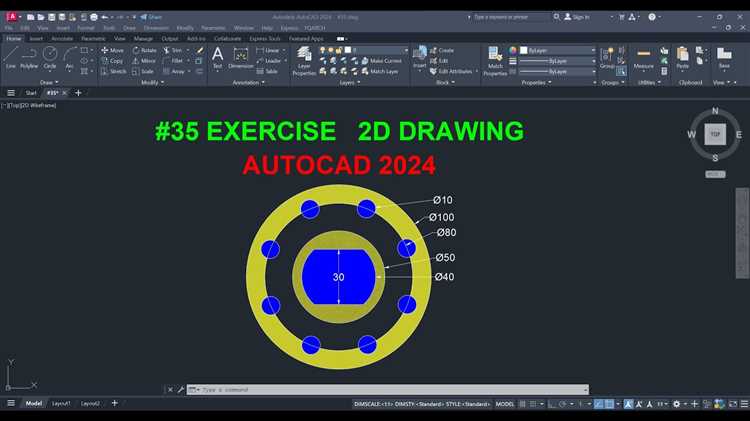Viewport: 750px width, 421px height.
Task: Select the Text annotation tool
Action: (217, 57)
